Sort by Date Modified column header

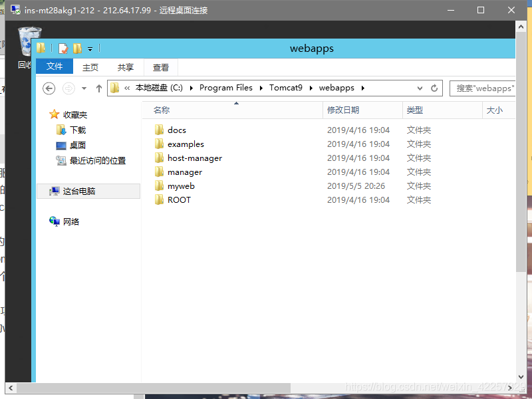click(362, 110)
